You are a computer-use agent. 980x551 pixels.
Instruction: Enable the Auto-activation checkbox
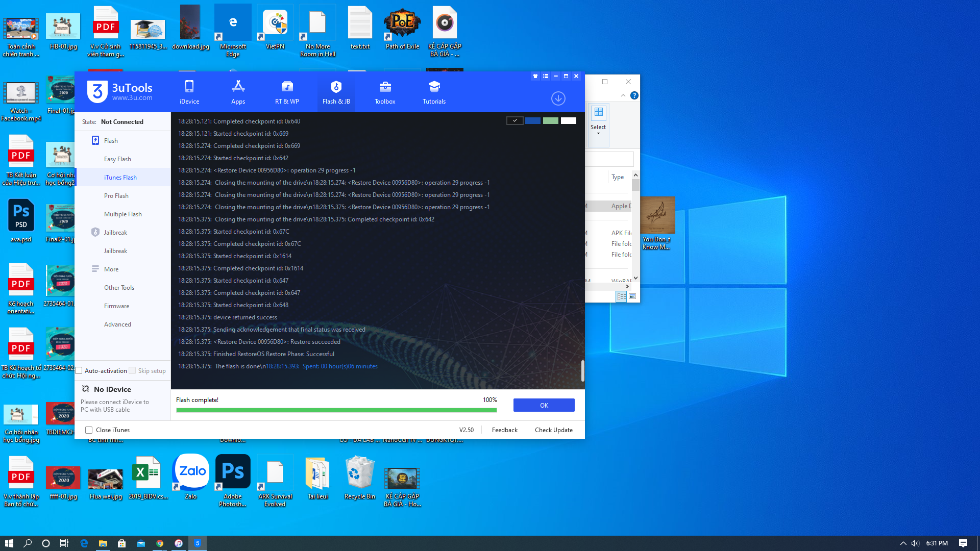[79, 371]
